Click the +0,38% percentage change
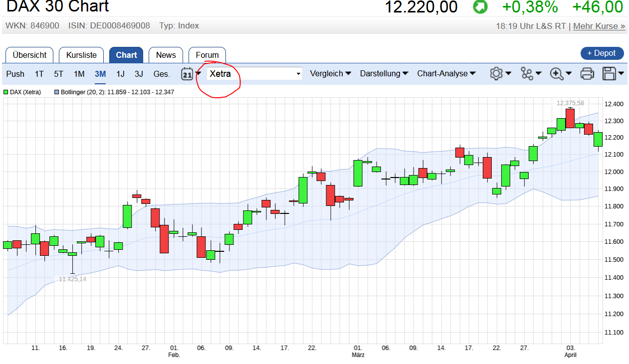Screen dimensions: 629x364 pos(530,7)
